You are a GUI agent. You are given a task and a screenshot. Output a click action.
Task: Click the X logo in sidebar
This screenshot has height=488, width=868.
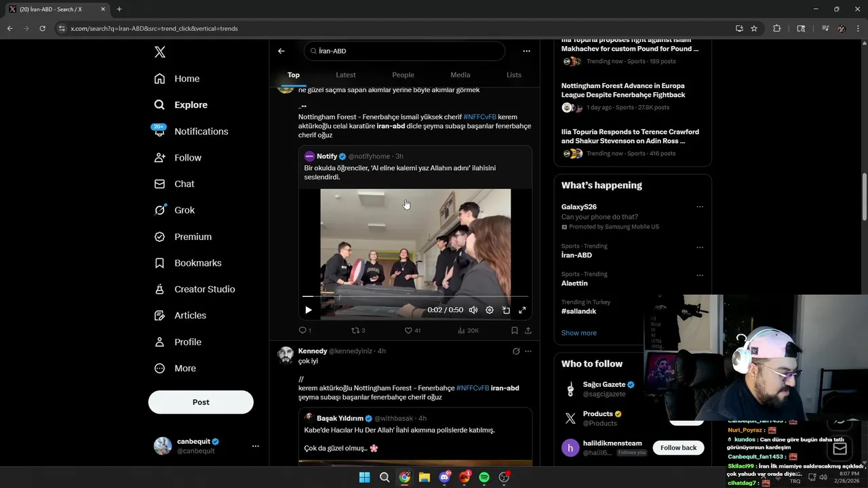tap(159, 52)
